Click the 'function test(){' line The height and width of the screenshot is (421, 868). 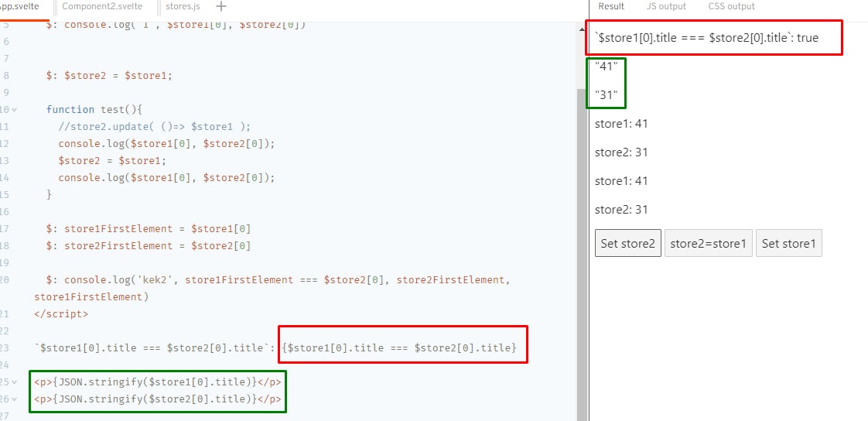pos(94,110)
